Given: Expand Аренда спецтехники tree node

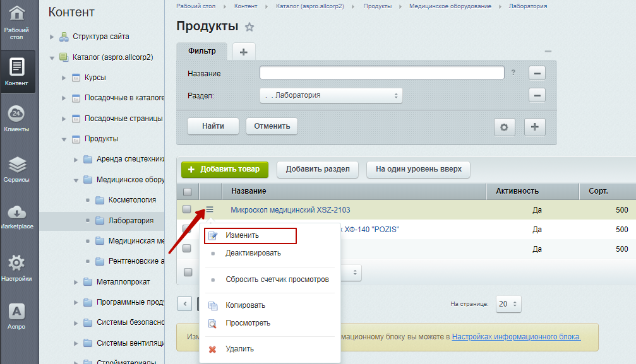Looking at the screenshot, I should (76, 160).
